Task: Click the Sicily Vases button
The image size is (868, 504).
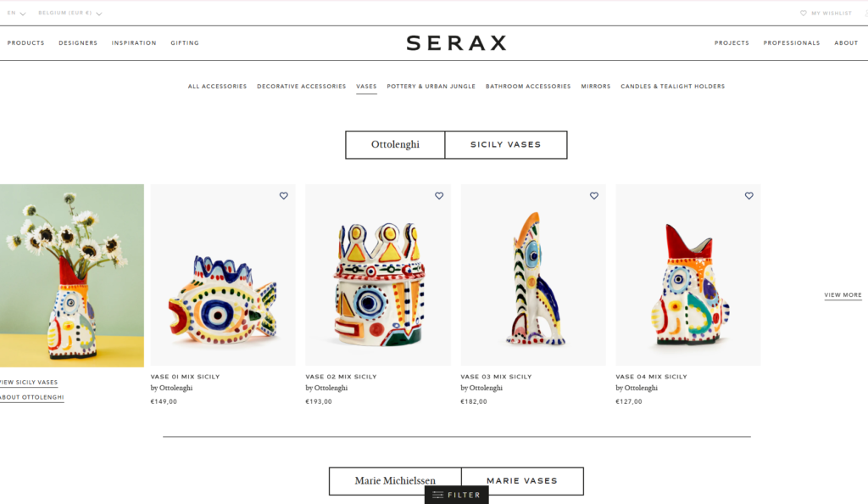Action: tap(506, 144)
